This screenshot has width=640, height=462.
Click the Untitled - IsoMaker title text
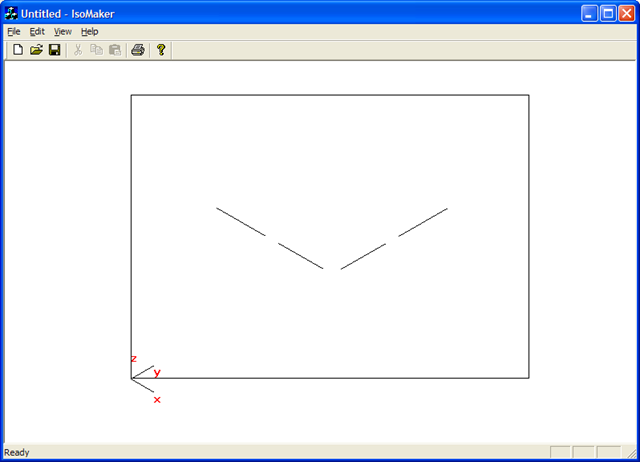(68, 14)
